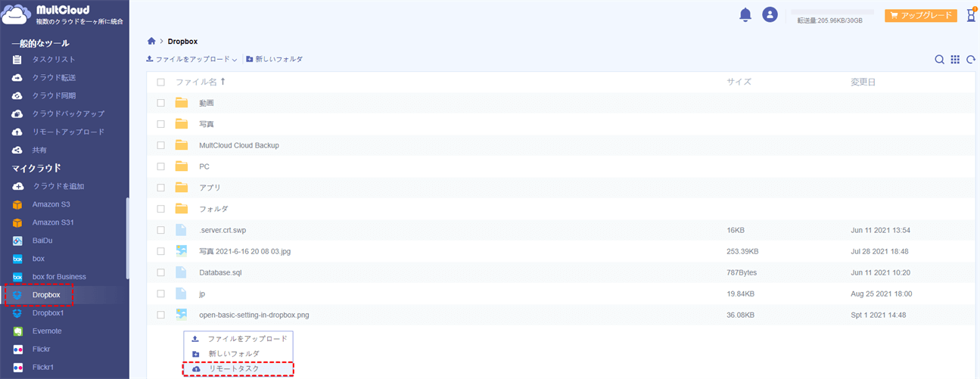This screenshot has width=980, height=379.
Task: Click the 変更日 column header
Action: point(863,82)
